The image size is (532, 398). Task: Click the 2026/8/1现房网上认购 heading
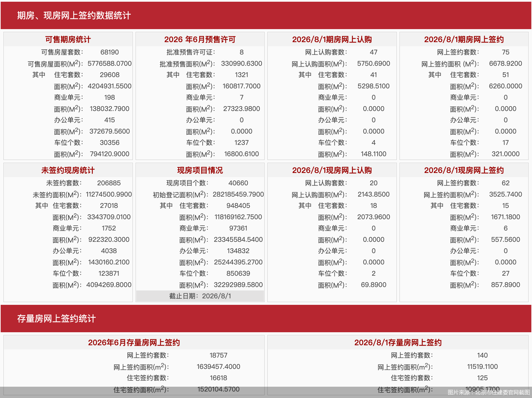point(332,170)
